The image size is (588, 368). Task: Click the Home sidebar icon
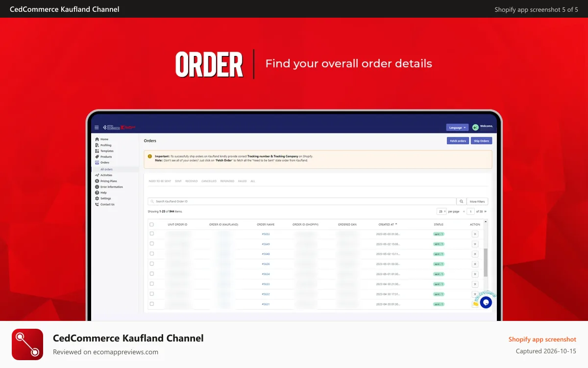click(x=97, y=139)
